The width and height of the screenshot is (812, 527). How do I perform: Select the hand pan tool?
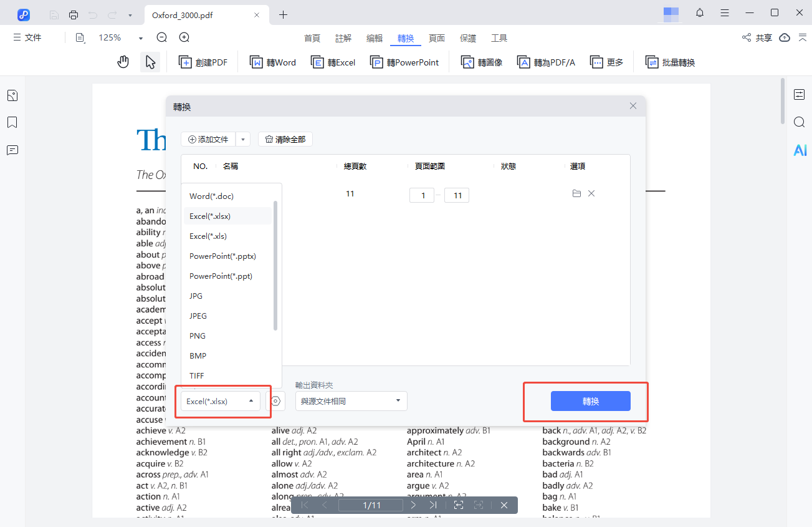(x=123, y=62)
